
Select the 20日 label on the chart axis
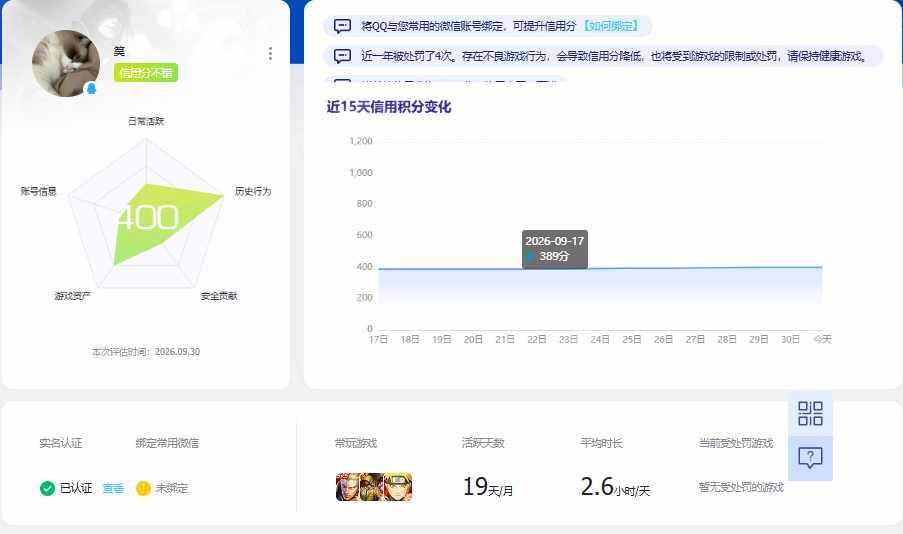[473, 339]
